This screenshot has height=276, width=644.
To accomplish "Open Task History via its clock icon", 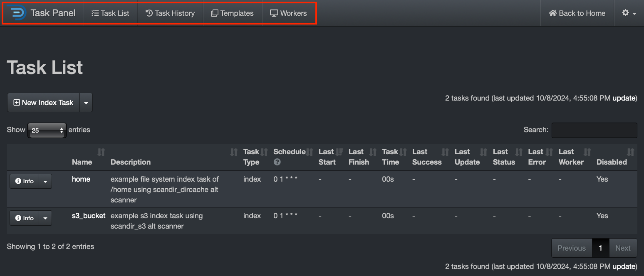I will (148, 13).
